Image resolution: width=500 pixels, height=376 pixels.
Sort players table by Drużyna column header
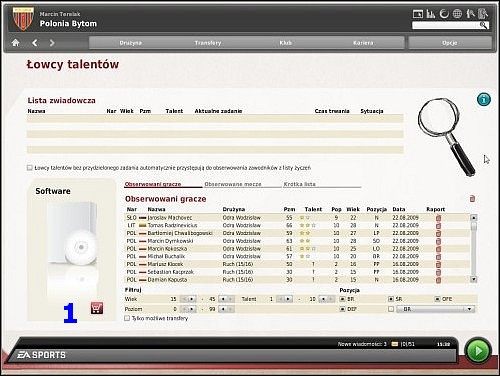click(234, 209)
